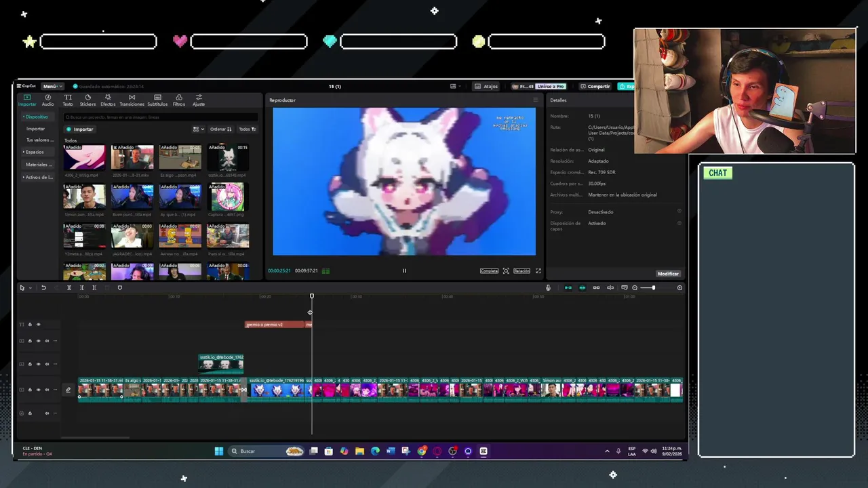Viewport: 868px width, 488px height.
Task: Open Chrome in Windows taskbar
Action: 422,451
